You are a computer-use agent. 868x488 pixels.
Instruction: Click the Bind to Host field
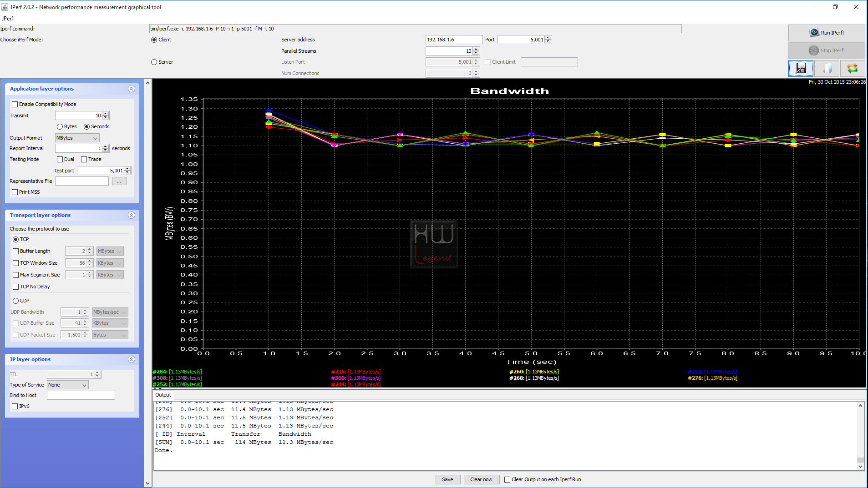81,395
